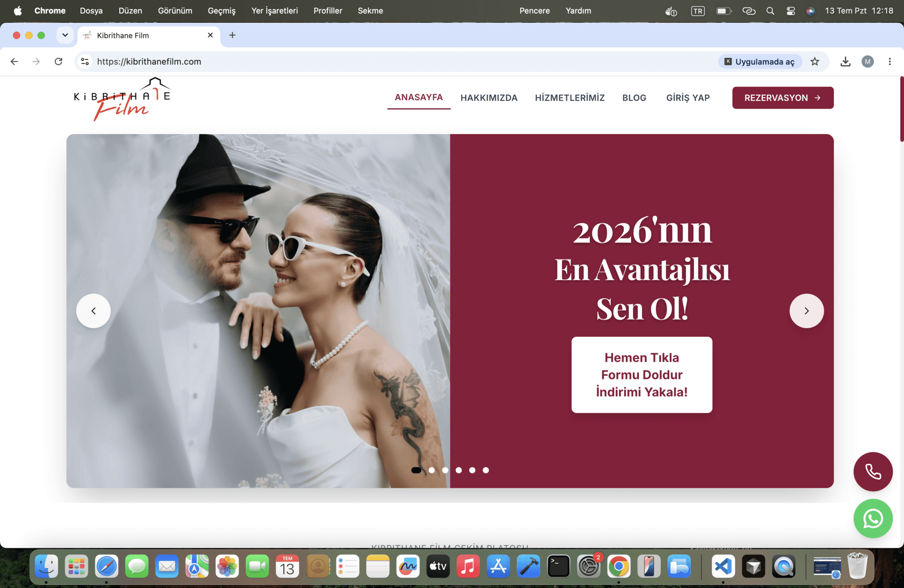Click the browser forward arrow

36,61
